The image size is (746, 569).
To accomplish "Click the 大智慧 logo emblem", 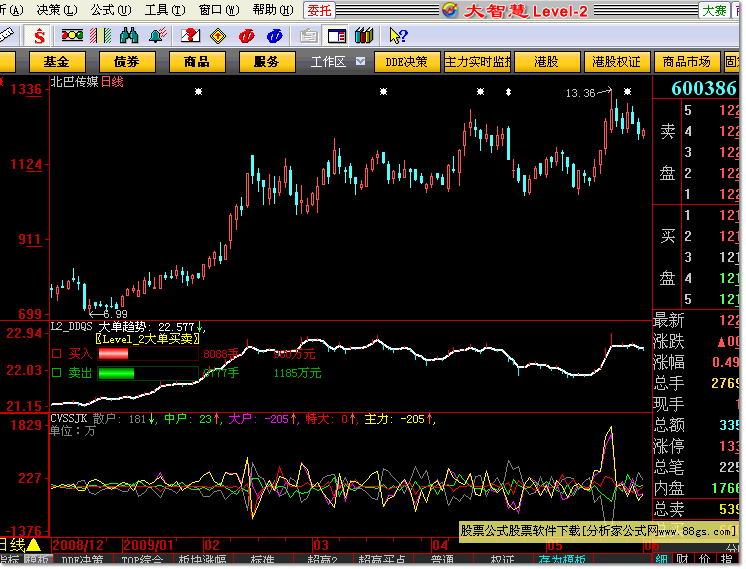I will point(450,10).
